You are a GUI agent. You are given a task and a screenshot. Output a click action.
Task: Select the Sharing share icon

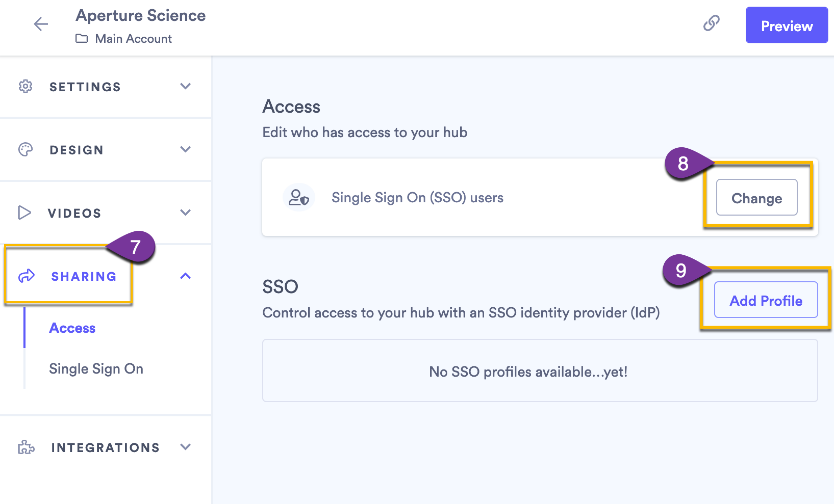coord(27,276)
